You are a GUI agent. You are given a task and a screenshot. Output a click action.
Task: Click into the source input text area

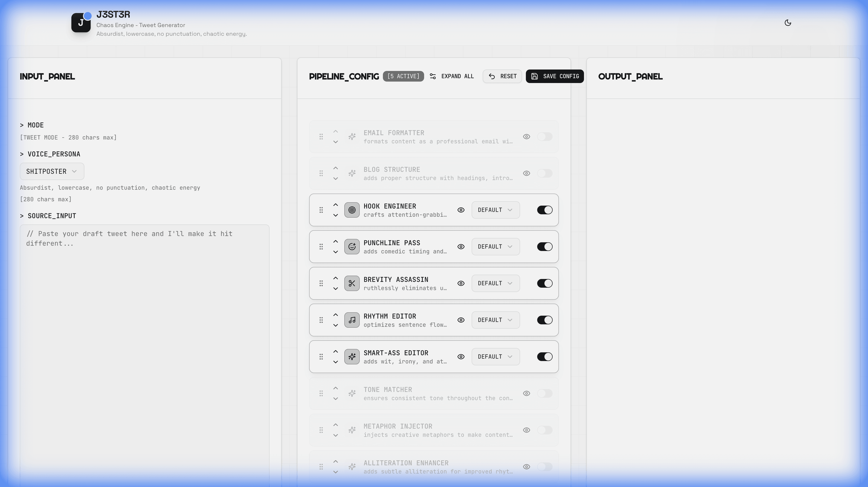pos(145,337)
